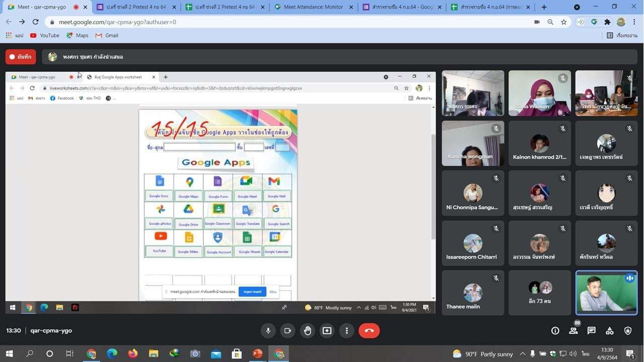Open Chrome three-dot menu
644x362 pixels.
[x=635, y=22]
